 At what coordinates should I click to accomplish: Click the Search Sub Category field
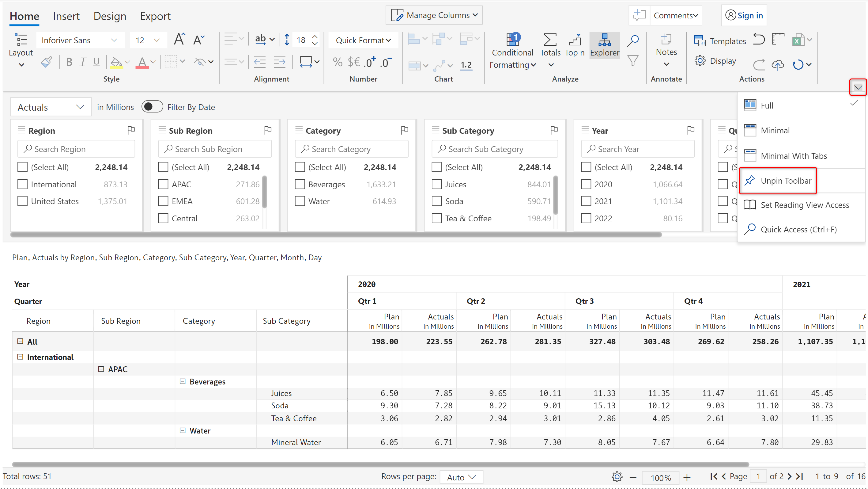click(494, 149)
